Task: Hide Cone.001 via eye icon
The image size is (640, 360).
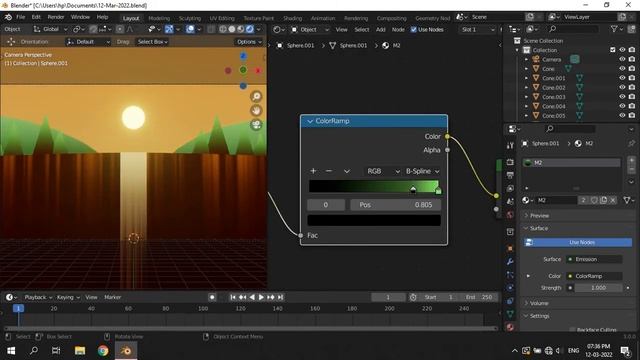Action: pyautogui.click(x=622, y=78)
